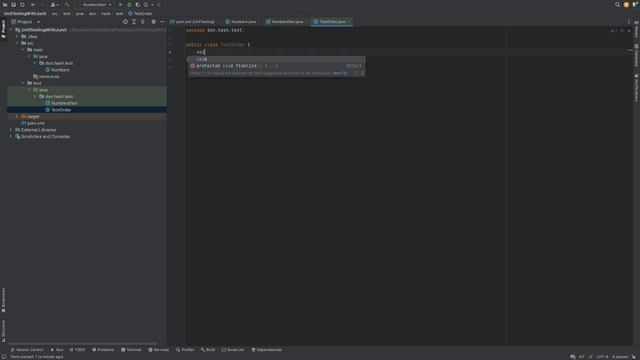This screenshot has height=360, width=640.
Task: Click UnitTestingWithJunit in the breadcrumb bar
Action: 25,13
